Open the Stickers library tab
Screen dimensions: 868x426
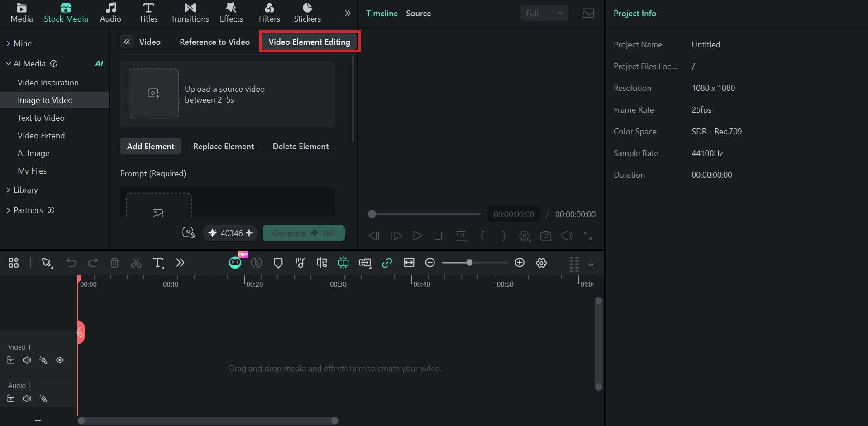pyautogui.click(x=307, y=13)
